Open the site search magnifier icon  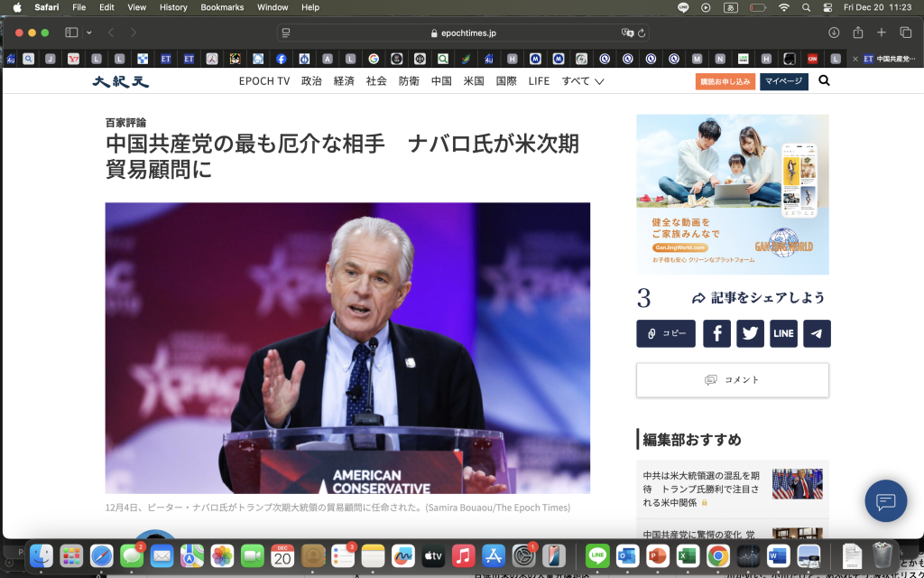[824, 81]
